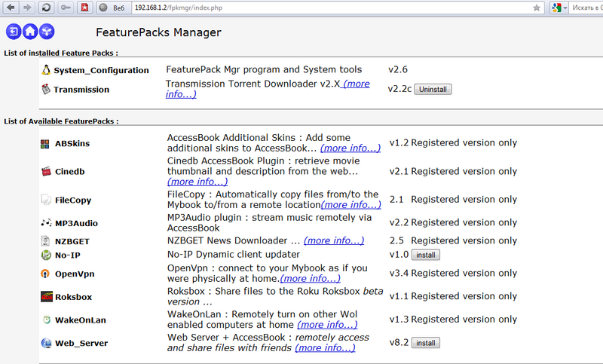Click the No-IP green icon
This screenshot has width=603, height=364.
tap(46, 255)
